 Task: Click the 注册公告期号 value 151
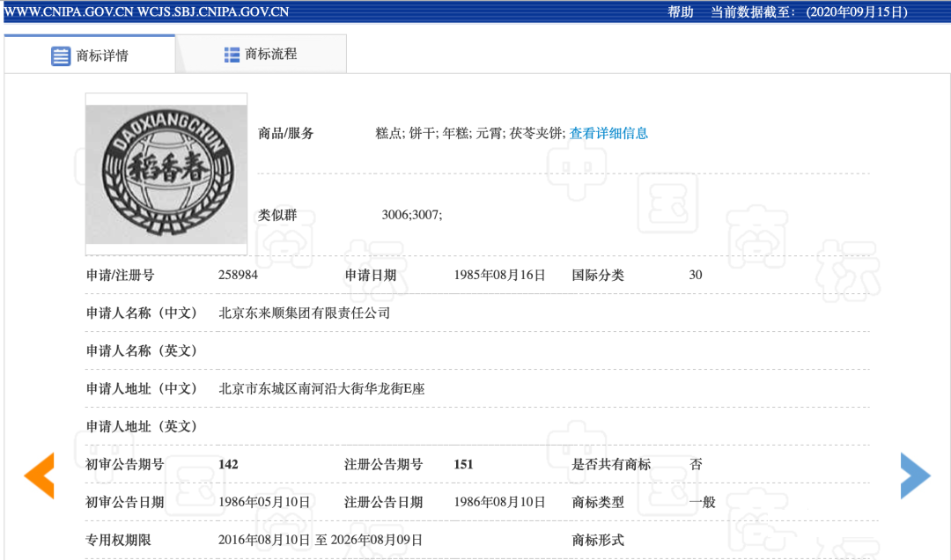pyautogui.click(x=463, y=465)
